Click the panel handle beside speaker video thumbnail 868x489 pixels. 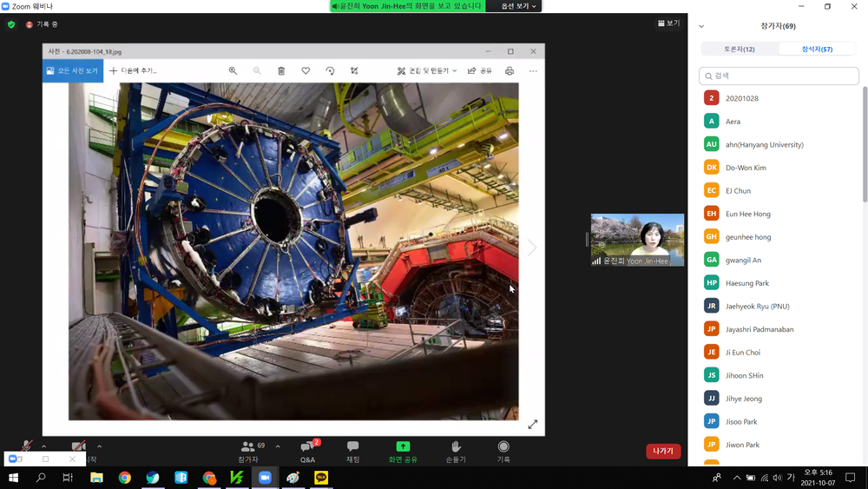tap(587, 240)
